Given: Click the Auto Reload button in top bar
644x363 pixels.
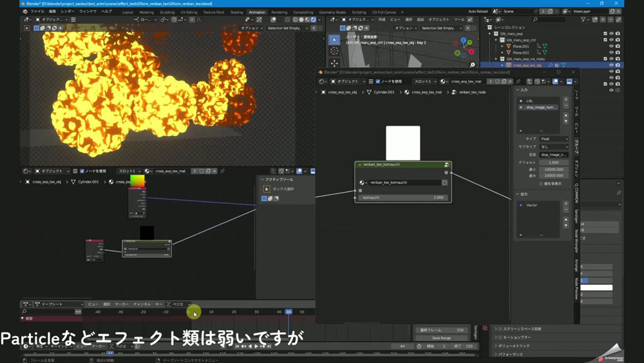Looking at the screenshot, I should 478,12.
